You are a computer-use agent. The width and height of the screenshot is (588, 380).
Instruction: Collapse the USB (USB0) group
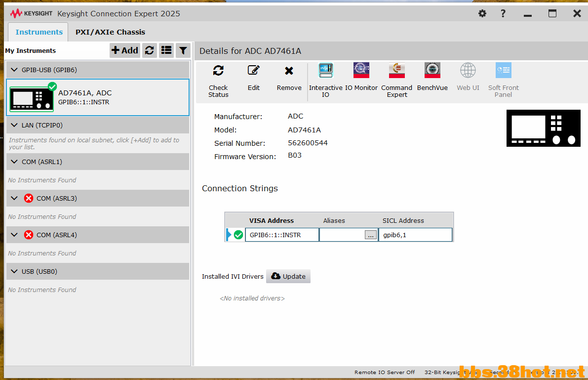pyautogui.click(x=14, y=271)
